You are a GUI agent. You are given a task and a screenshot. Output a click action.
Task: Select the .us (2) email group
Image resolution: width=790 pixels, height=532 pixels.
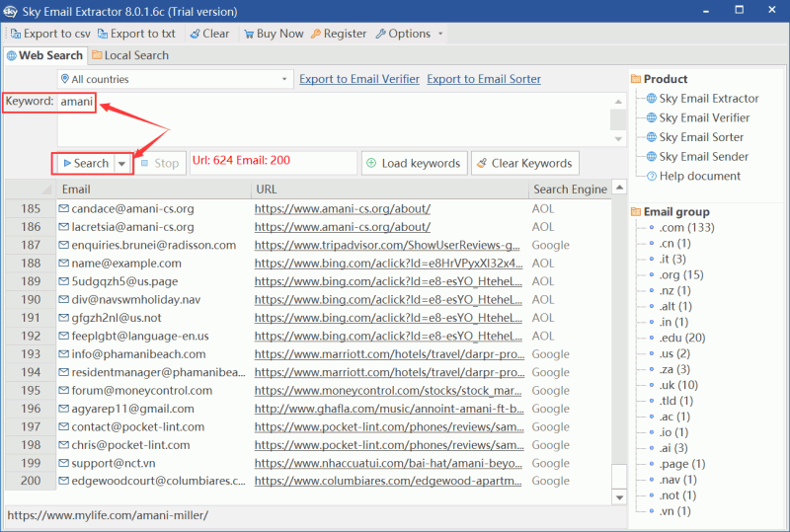[674, 353]
